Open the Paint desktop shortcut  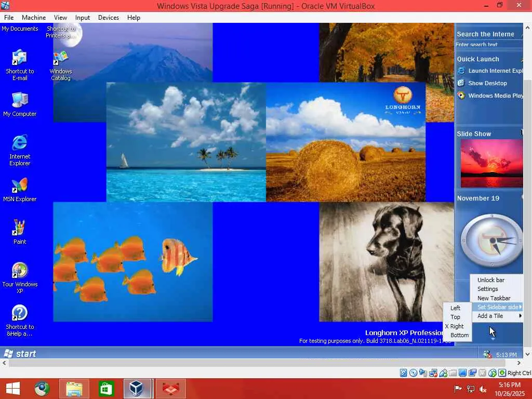pos(20,232)
